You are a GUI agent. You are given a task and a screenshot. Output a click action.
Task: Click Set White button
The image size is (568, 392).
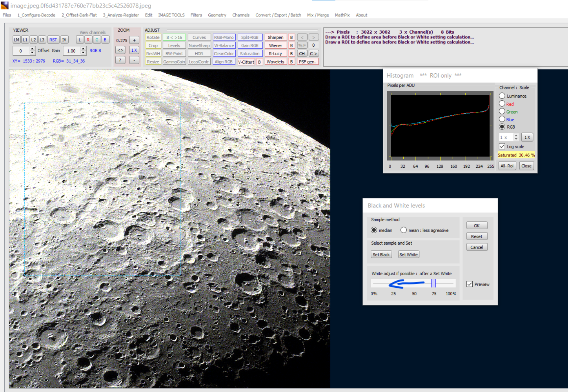pyautogui.click(x=408, y=254)
